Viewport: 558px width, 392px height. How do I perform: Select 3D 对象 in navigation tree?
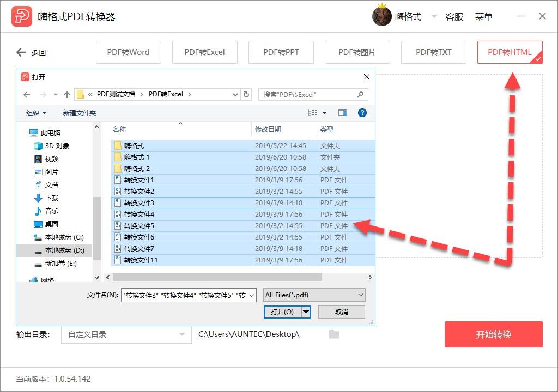pyautogui.click(x=52, y=146)
